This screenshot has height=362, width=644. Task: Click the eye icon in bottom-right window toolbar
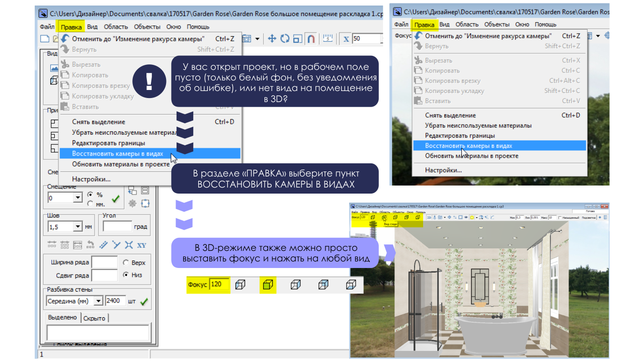[x=466, y=217]
